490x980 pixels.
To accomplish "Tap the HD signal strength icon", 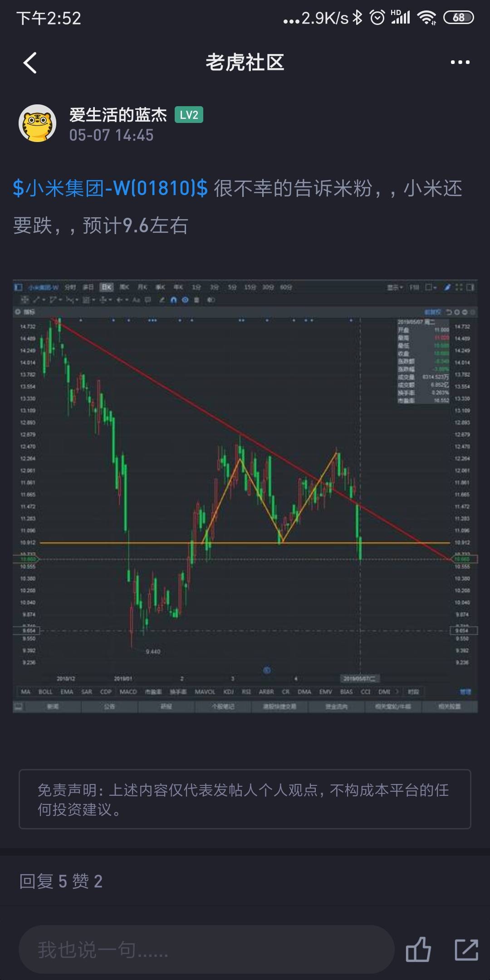I will click(x=401, y=17).
